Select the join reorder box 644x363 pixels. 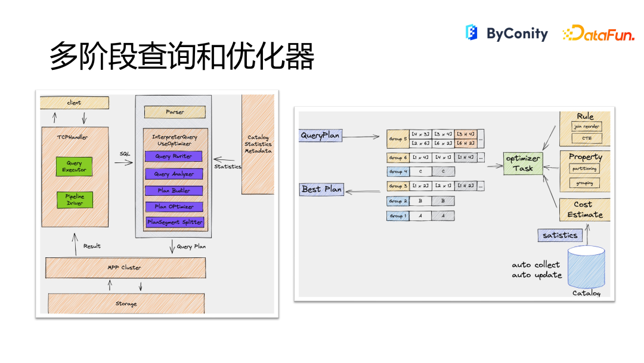point(587,127)
